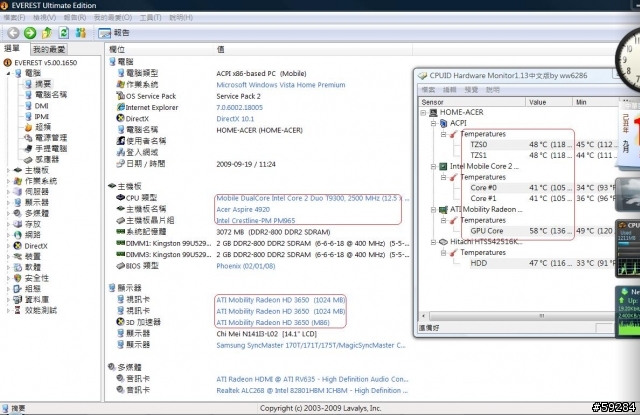Open the 報告(R) menu
Viewport: 640px width, 415px height.
(x=75, y=18)
